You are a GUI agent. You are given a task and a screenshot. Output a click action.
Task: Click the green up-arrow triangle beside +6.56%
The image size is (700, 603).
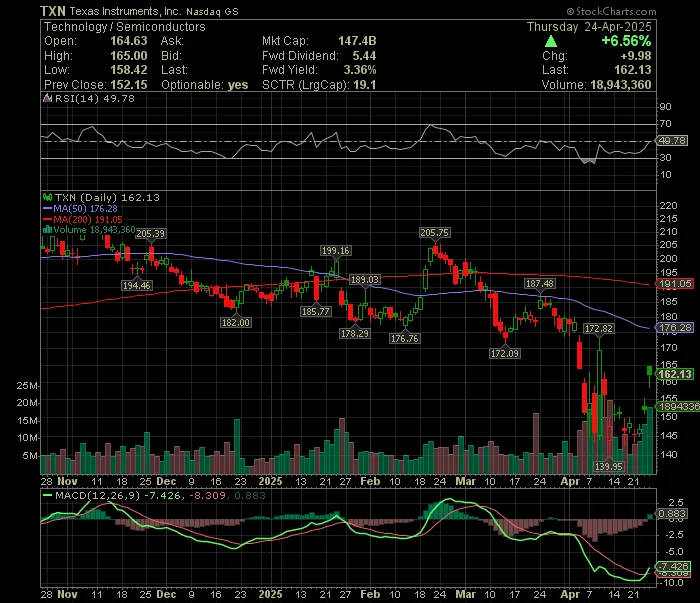pyautogui.click(x=551, y=42)
